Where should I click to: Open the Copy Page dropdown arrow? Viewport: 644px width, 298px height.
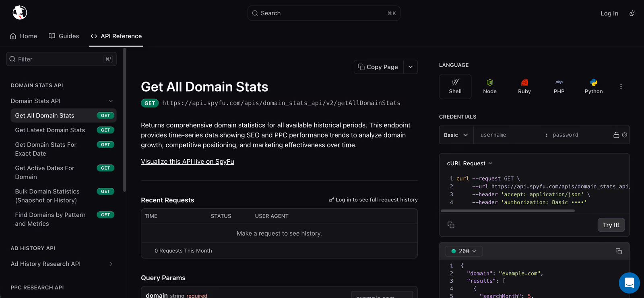tap(411, 67)
